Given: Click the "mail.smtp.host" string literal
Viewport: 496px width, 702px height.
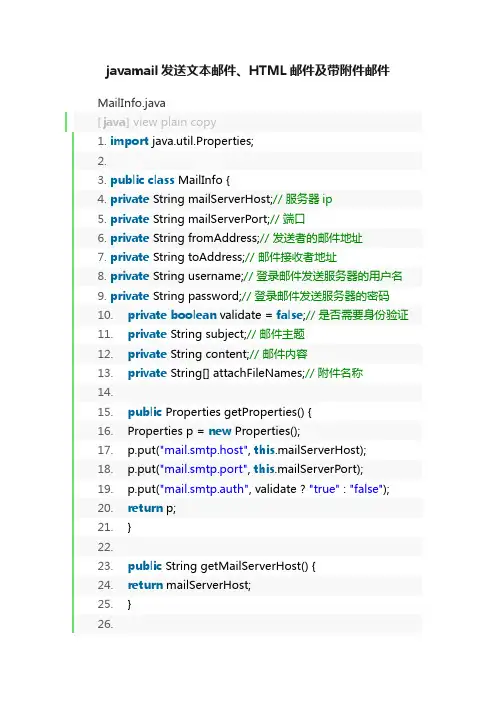Looking at the screenshot, I should (x=204, y=450).
